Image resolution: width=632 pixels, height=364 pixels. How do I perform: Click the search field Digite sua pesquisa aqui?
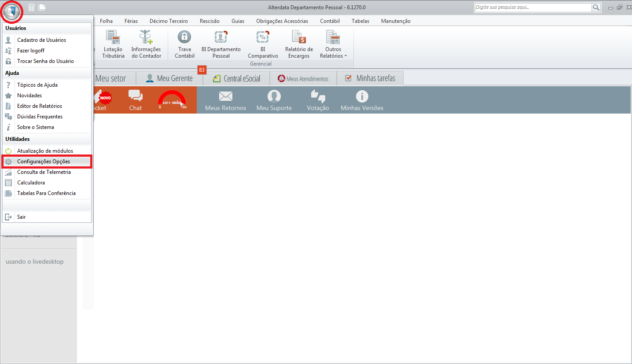point(533,7)
